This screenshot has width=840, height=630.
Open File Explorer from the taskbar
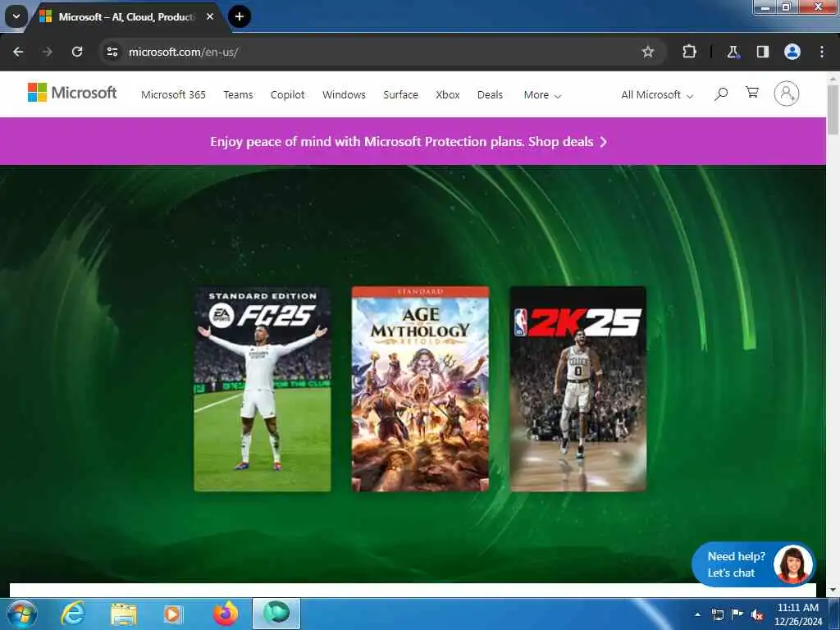pyautogui.click(x=124, y=614)
